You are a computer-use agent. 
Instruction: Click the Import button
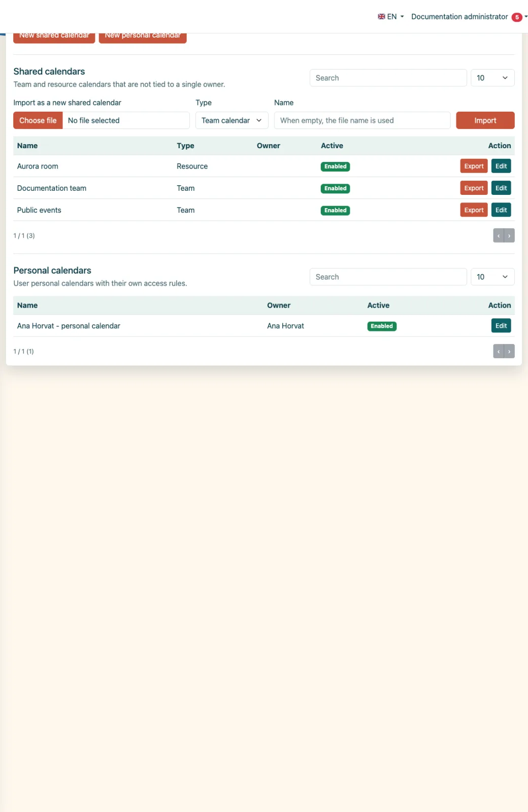[485, 120]
